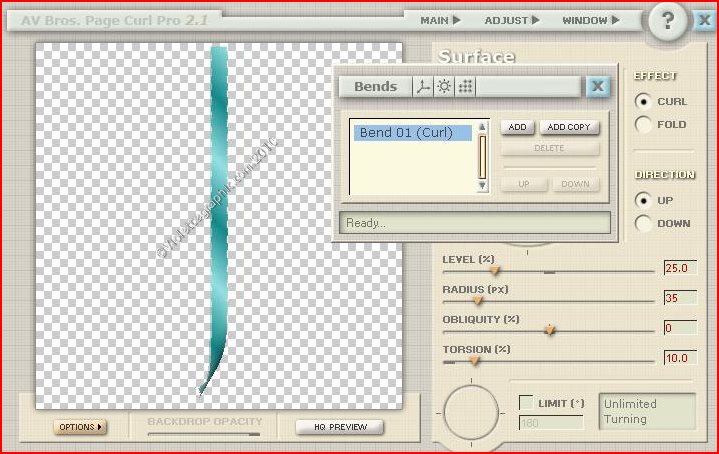Enable the Limit angle checkbox
719x454 pixels.
[x=526, y=402]
